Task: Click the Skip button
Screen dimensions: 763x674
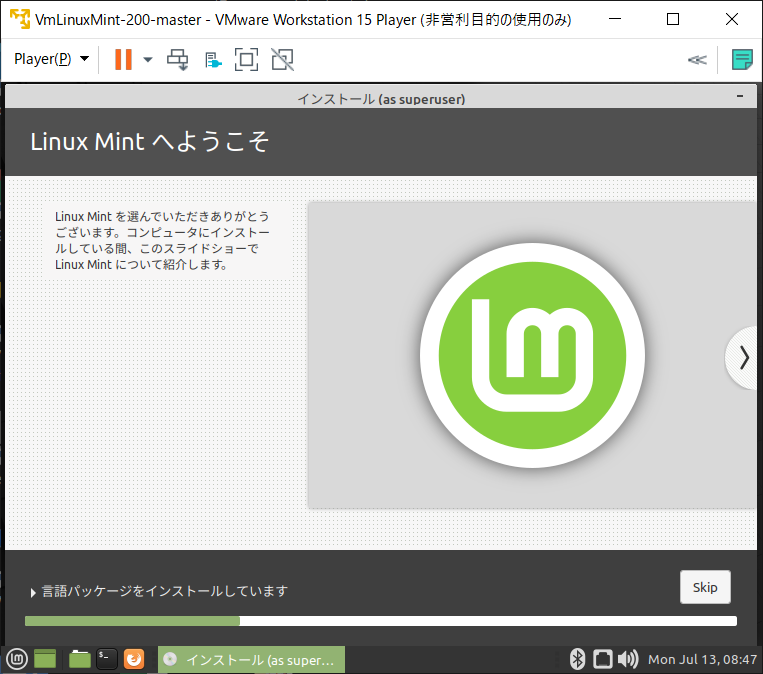Action: coord(705,587)
